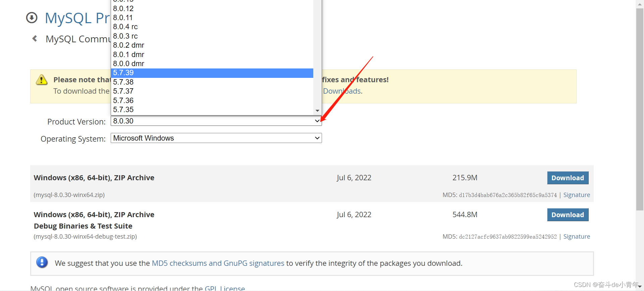Click filename (mysql-8.0.30-winx64.zip)
The height and width of the screenshot is (291, 644).
tap(69, 195)
